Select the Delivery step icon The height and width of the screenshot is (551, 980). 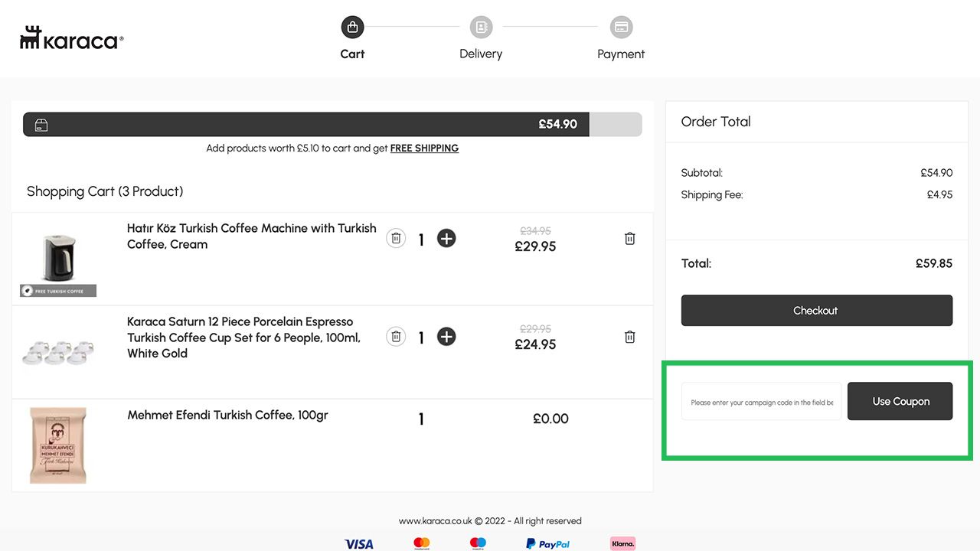coord(481,28)
